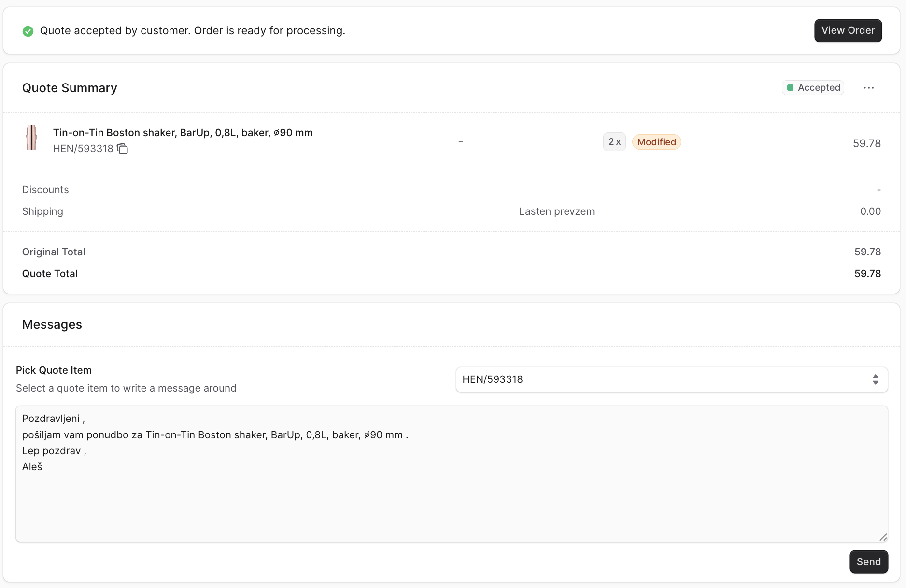
Task: Click the green Accepted status badge
Action: (x=813, y=88)
